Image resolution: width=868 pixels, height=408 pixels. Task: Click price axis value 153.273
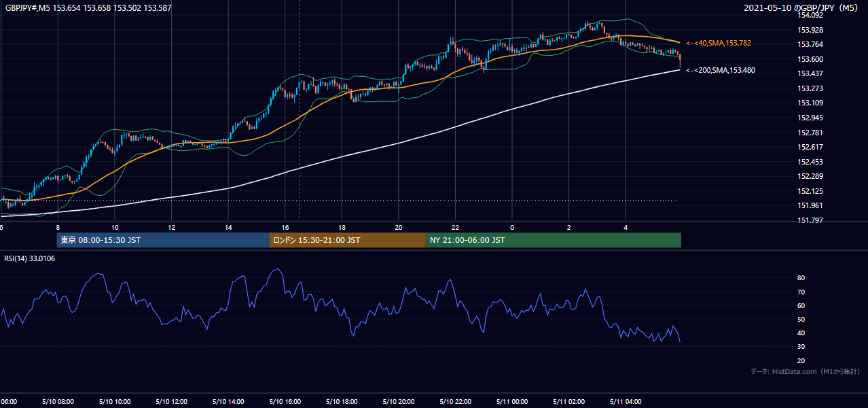click(810, 88)
